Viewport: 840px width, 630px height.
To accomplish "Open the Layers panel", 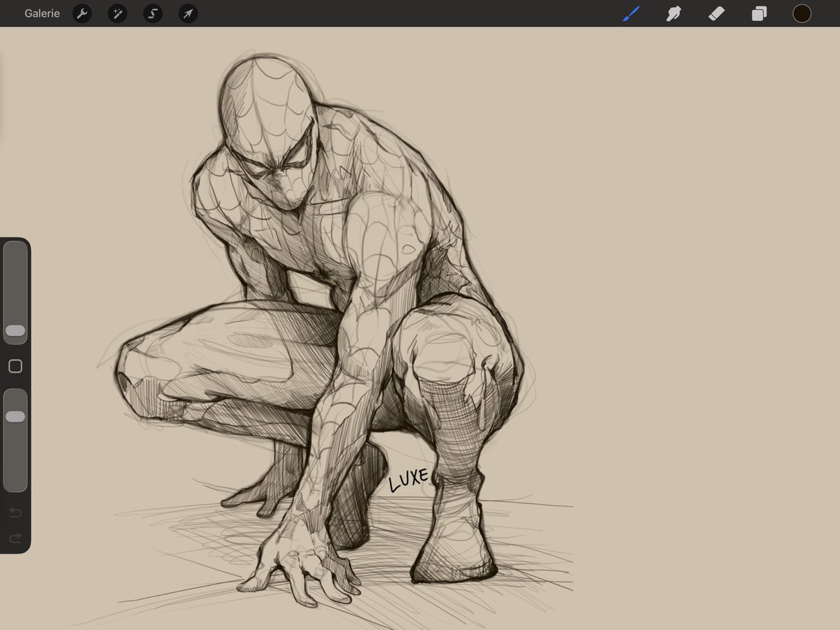I will tap(759, 13).
